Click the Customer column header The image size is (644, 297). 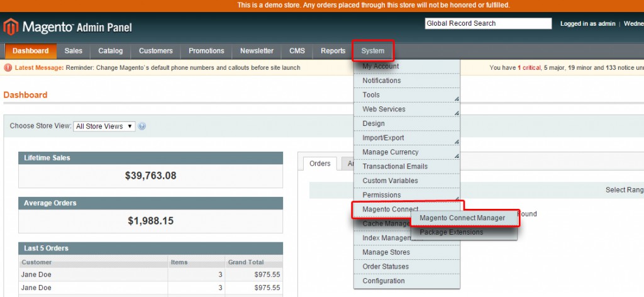pyautogui.click(x=37, y=262)
